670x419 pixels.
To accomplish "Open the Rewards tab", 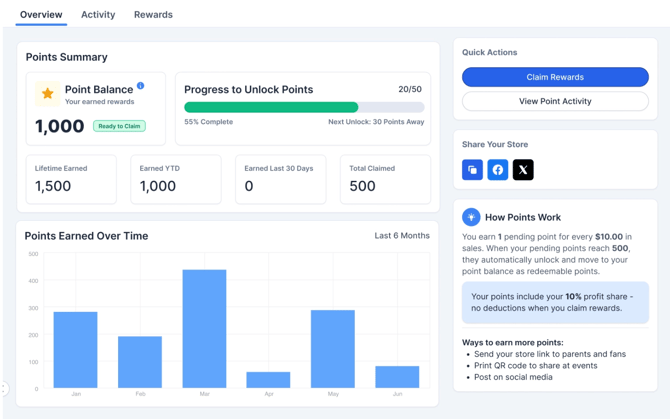I will click(x=153, y=15).
